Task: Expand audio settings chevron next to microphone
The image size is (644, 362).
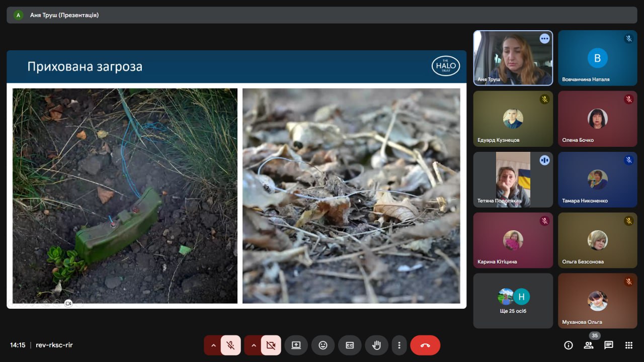Action: (x=213, y=345)
